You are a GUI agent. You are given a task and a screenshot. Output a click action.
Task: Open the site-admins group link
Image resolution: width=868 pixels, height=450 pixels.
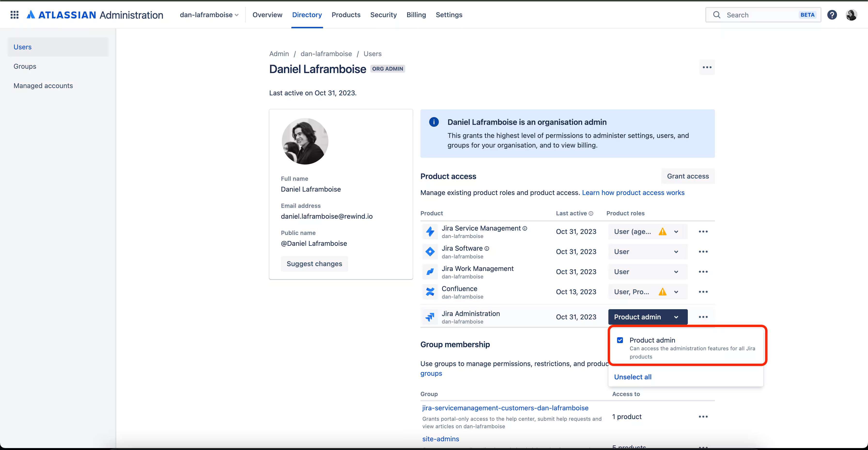point(440,439)
